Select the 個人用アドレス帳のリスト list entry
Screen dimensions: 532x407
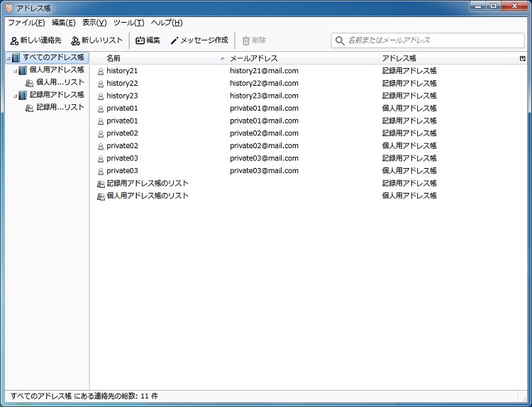[x=147, y=196]
